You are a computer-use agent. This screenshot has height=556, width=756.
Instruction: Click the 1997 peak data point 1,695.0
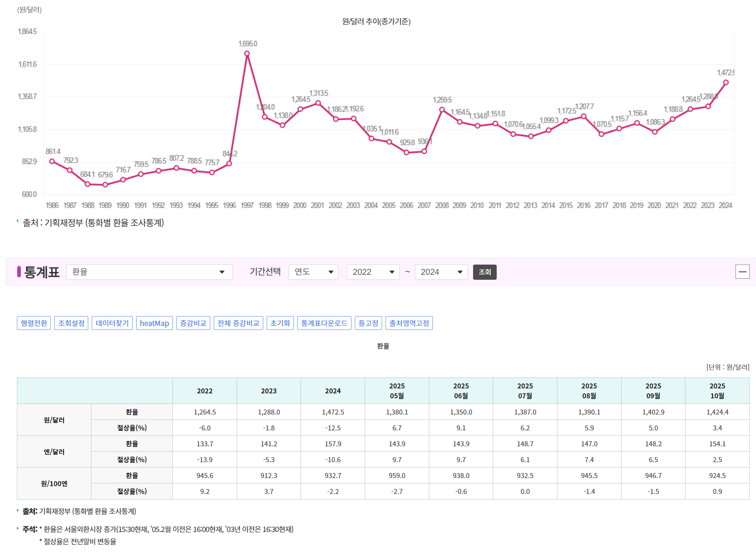[x=247, y=54]
